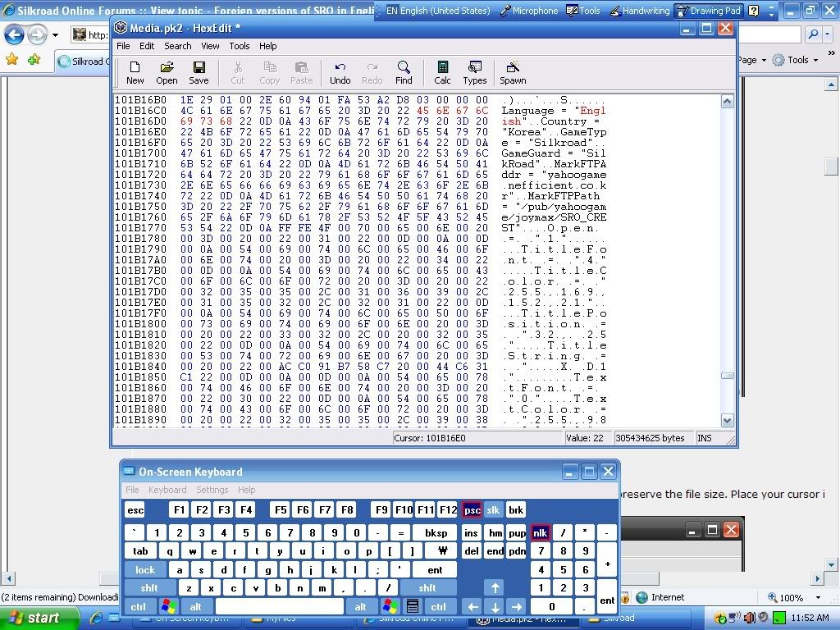
Task: Click the context menu key on keyboard
Action: click(x=412, y=606)
